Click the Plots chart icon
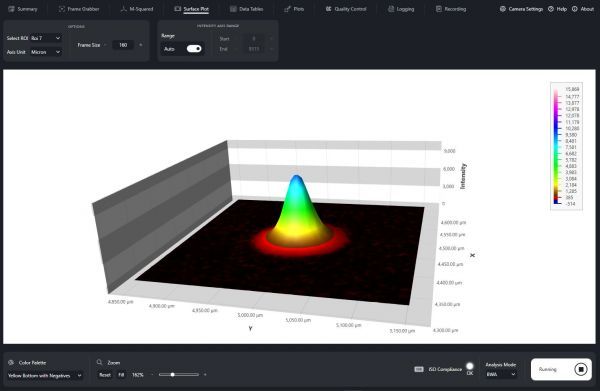Viewport: 600px width, 391px height. (x=287, y=9)
